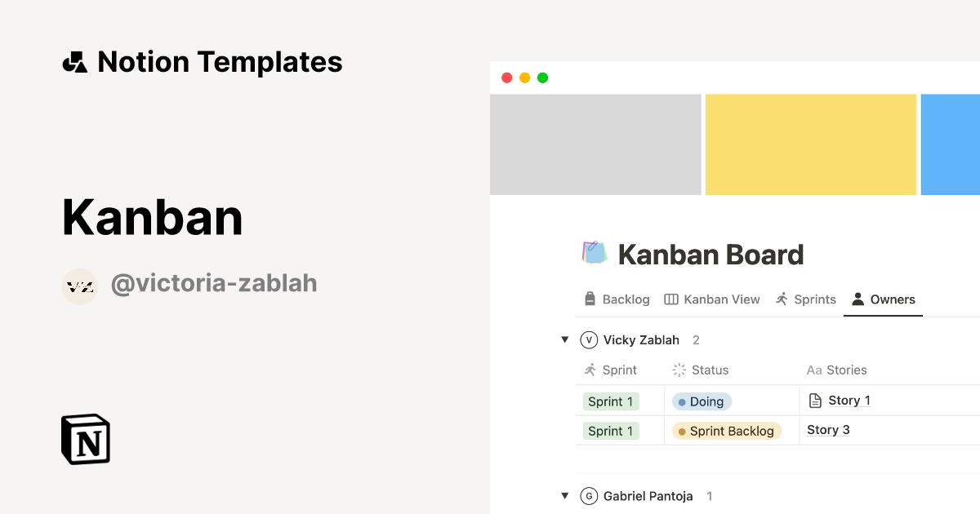Viewport: 980px width, 514px height.
Task: Collapse the Vicky Zablah group
Action: pos(564,340)
